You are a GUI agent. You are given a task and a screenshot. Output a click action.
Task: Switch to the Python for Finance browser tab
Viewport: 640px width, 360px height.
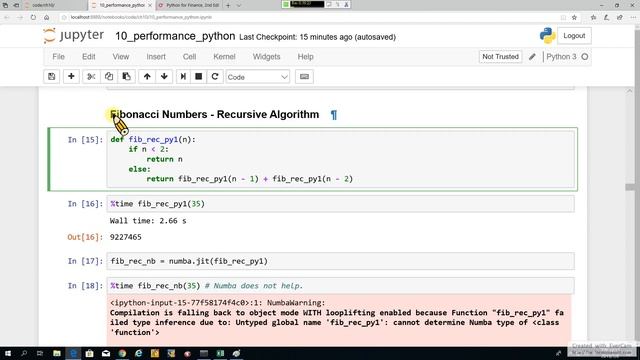(188, 5)
